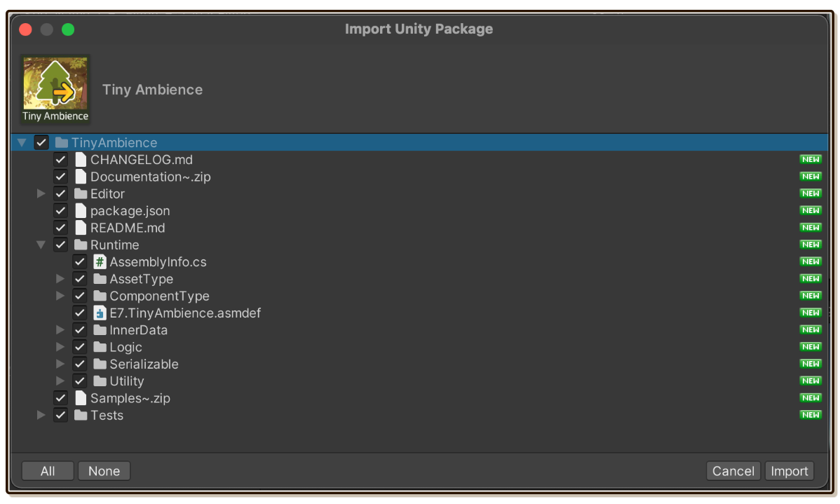The width and height of the screenshot is (840, 504).
Task: Toggle the package.json import checkbox
Action: click(60, 210)
